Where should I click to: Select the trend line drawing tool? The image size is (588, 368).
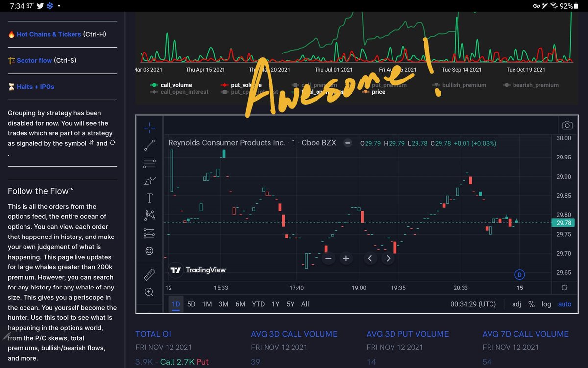click(149, 145)
